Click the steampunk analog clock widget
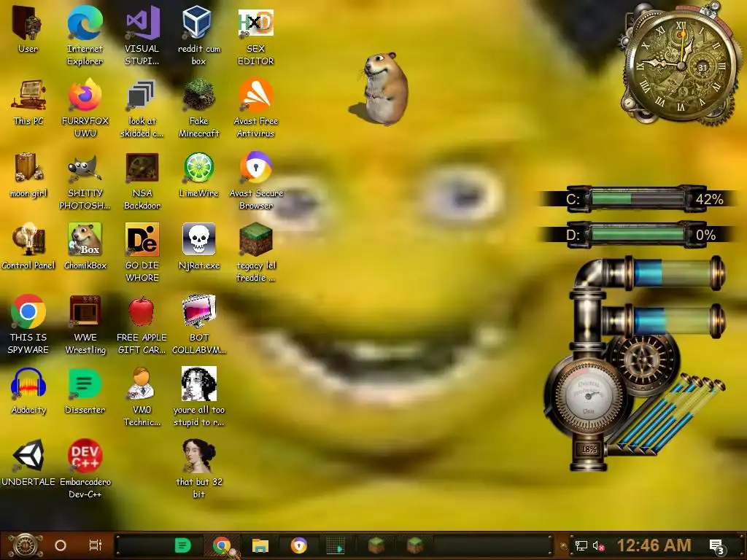The image size is (747, 560). (681, 64)
